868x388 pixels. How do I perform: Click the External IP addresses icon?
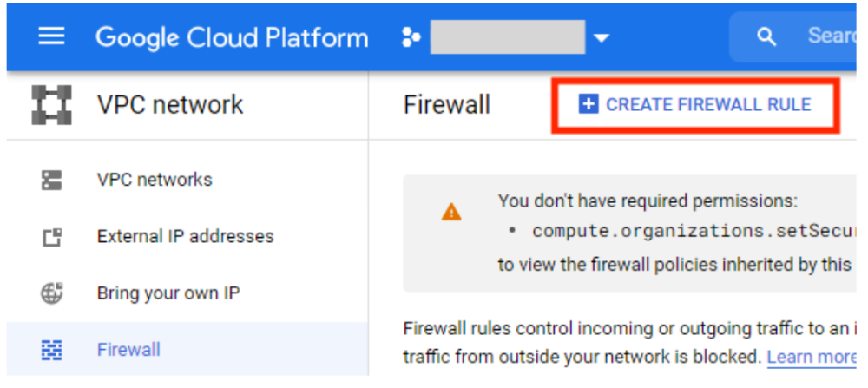(51, 237)
